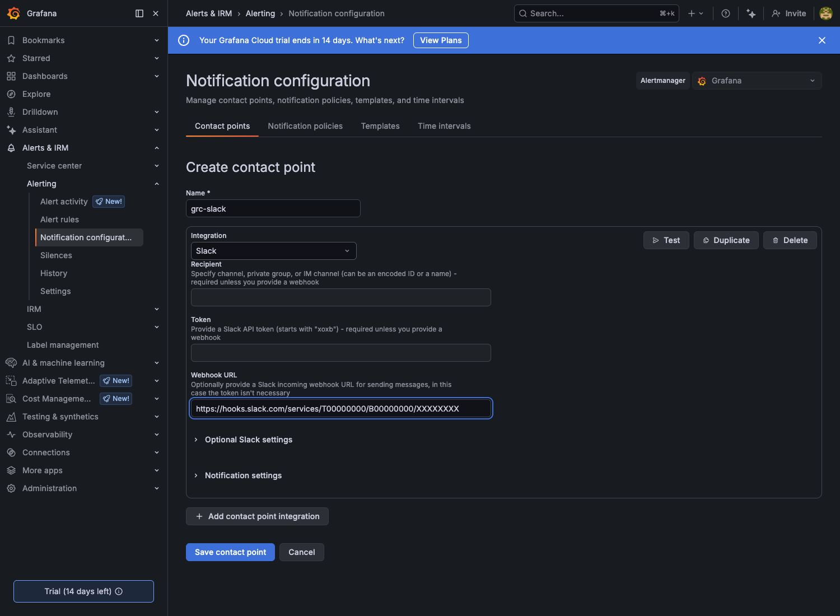Click info icon on Trial days left button
This screenshot has width=840, height=616.
[119, 591]
